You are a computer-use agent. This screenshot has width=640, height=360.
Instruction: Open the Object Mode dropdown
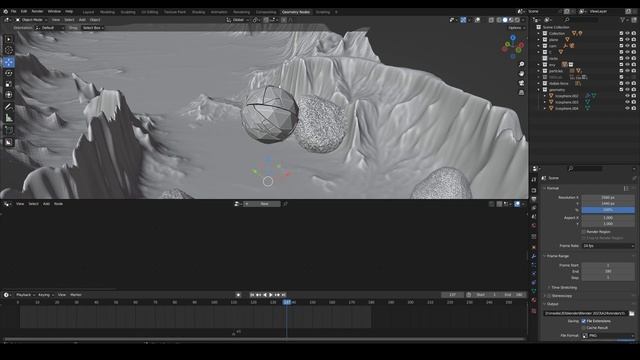click(x=31, y=20)
